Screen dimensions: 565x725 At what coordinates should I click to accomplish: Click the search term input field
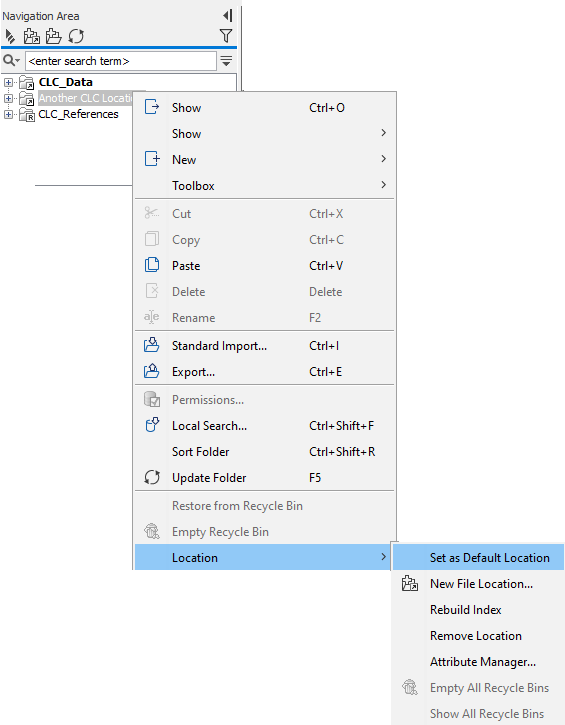click(121, 61)
